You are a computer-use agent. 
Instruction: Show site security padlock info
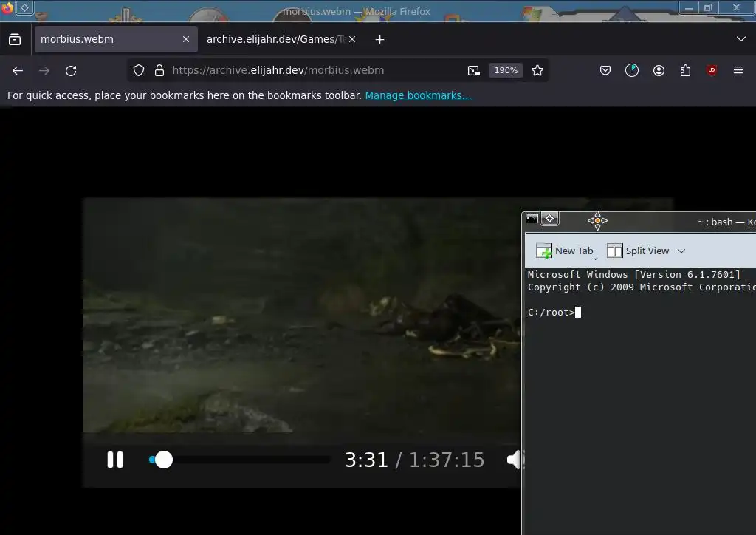(159, 70)
